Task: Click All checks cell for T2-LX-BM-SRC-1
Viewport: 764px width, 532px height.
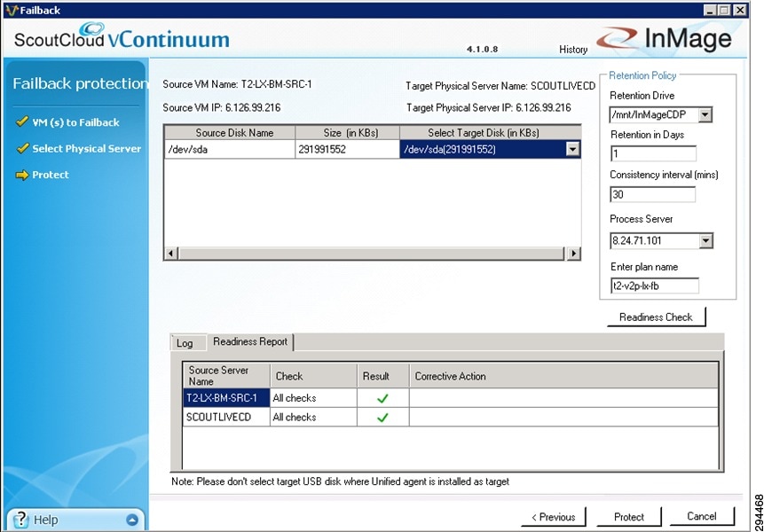Action: coord(313,397)
